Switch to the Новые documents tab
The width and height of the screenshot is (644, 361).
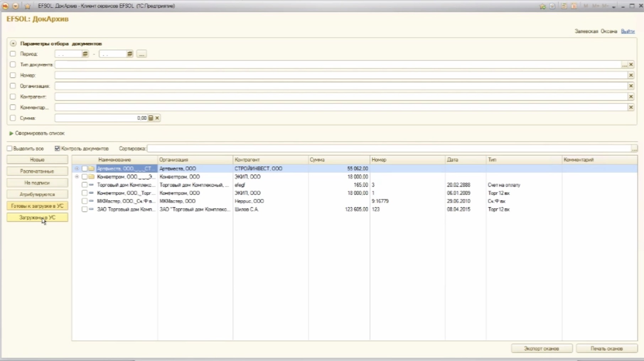click(37, 160)
